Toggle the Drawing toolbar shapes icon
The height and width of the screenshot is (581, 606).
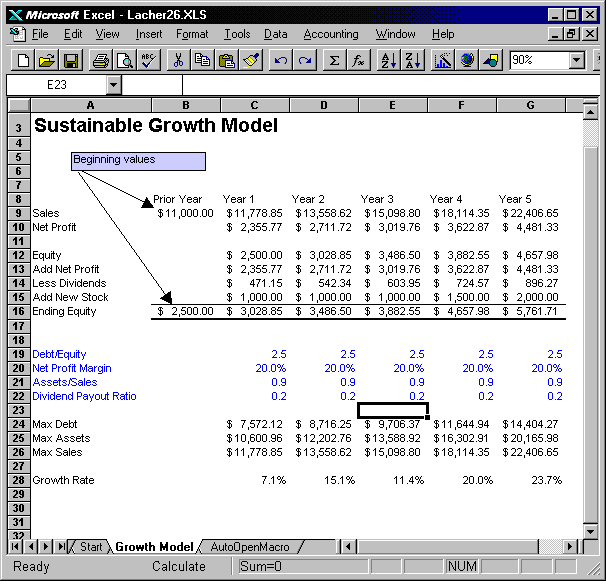(491, 60)
